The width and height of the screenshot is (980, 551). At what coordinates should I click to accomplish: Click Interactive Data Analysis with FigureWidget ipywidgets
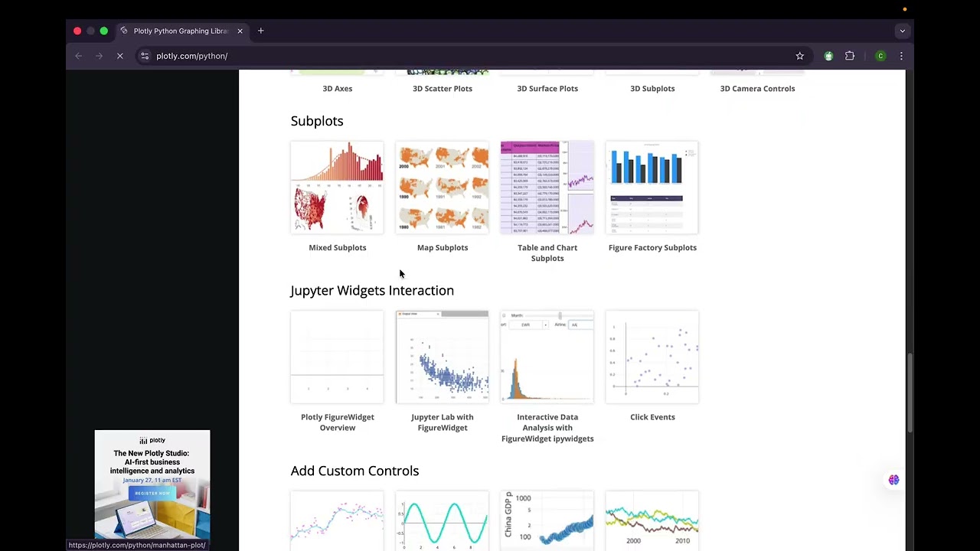coord(547,428)
